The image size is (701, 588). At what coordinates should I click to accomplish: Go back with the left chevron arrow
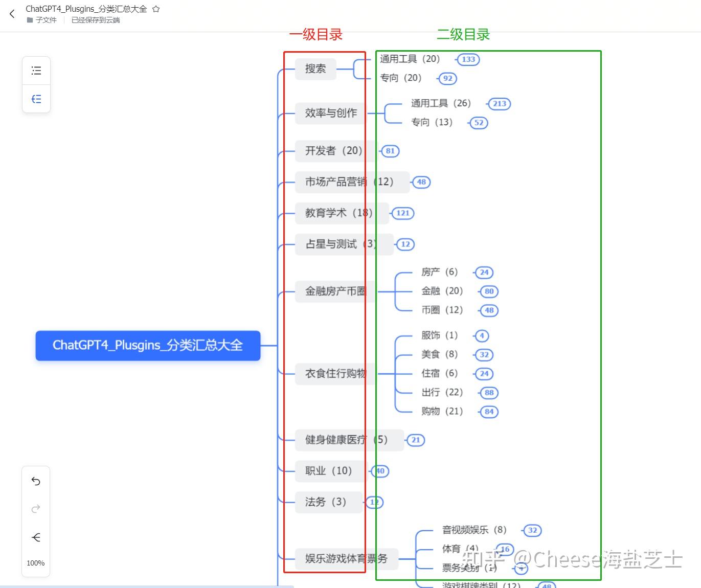pyautogui.click(x=12, y=14)
